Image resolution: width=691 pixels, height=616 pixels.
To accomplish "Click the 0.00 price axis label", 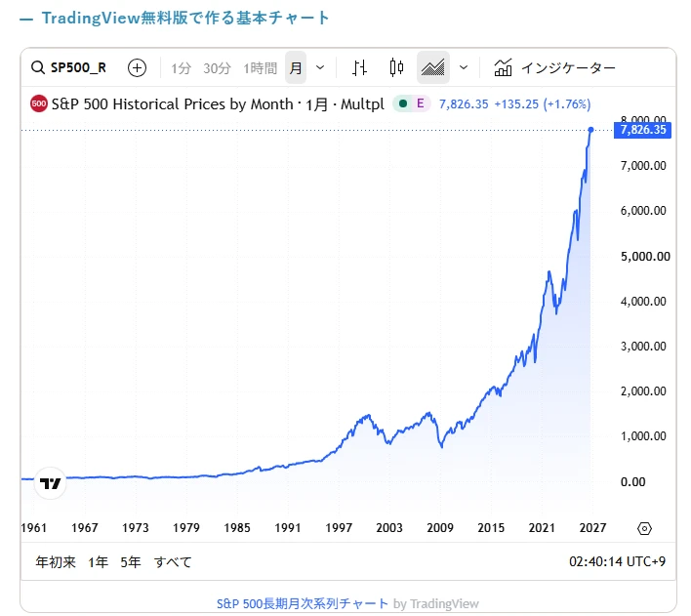I will (x=632, y=482).
